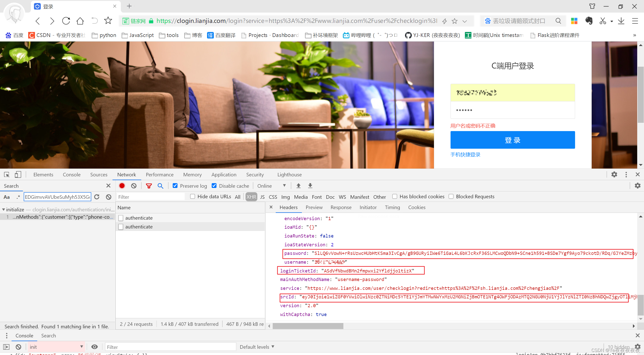This screenshot has height=355, width=644.
Task: Uncheck the Preserve log checkbox
Action: tap(175, 186)
